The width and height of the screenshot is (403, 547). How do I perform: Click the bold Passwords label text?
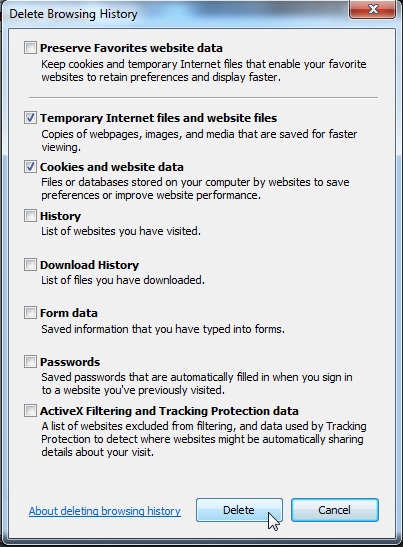70,362
